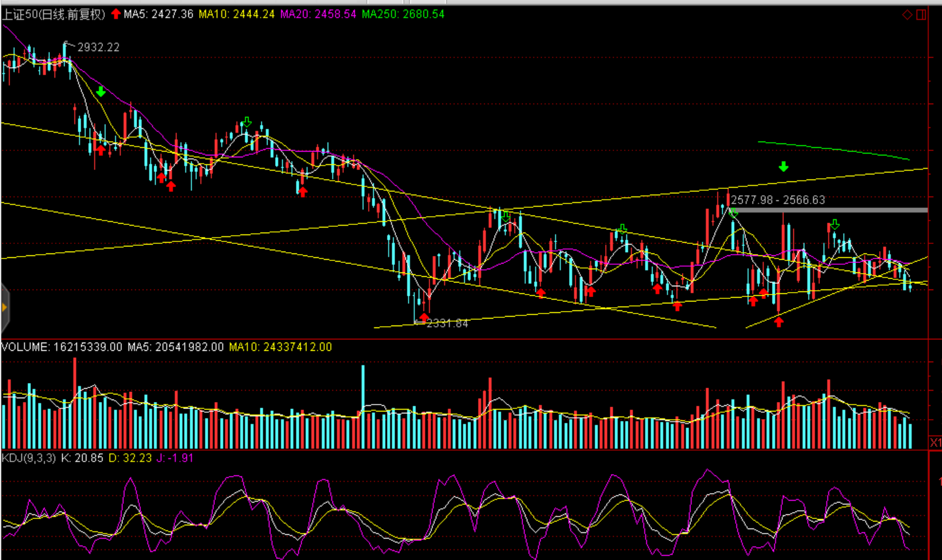Viewport: 942px width, 560px height.
Task: Click the solid green down arrow near 2932.22 peak
Action: click(101, 92)
